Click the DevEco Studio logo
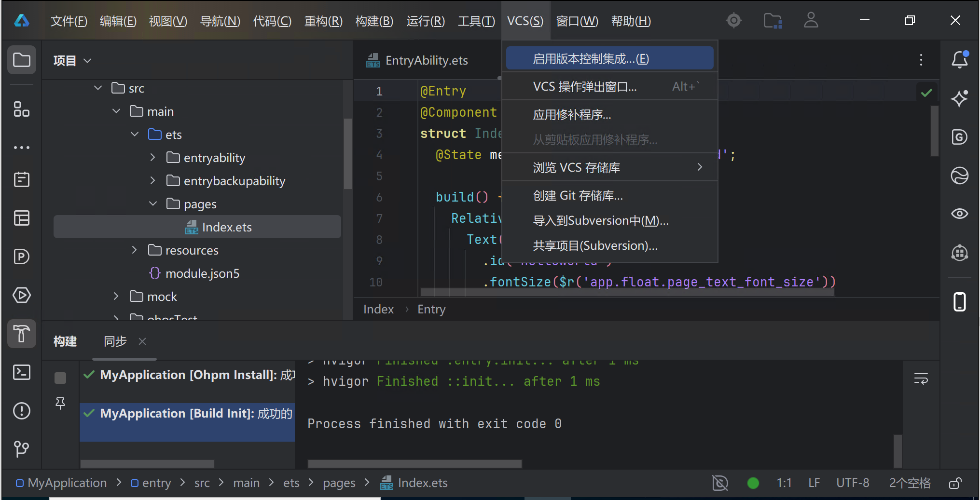The height and width of the screenshot is (500, 980). click(x=22, y=21)
